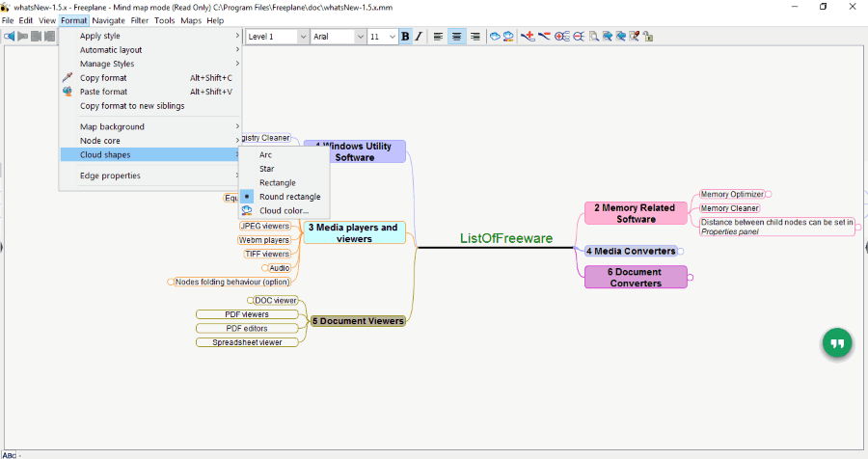The image size is (868, 459).
Task: Select the Round rectangle cloud shape
Action: (285, 197)
